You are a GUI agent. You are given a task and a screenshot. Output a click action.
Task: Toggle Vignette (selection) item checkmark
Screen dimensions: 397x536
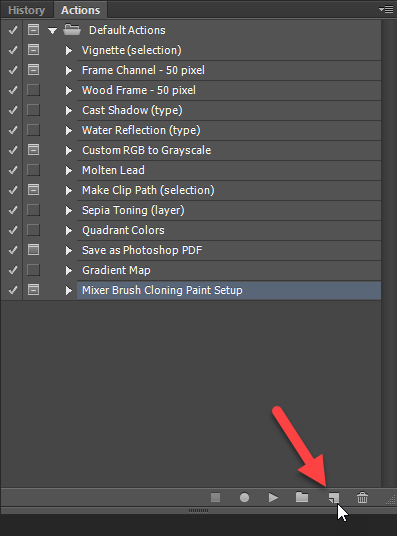coord(13,50)
